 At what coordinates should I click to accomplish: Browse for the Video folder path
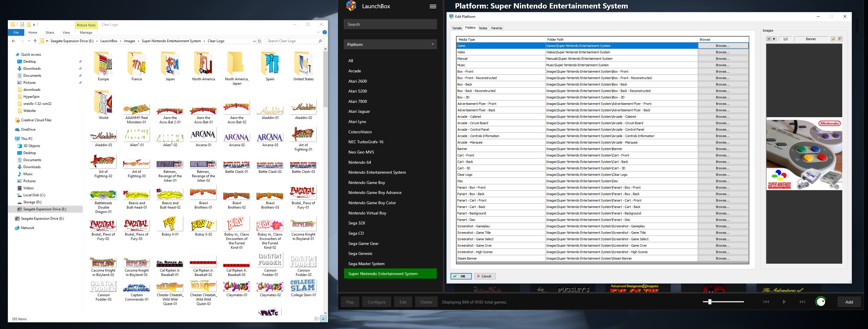pyautogui.click(x=723, y=52)
